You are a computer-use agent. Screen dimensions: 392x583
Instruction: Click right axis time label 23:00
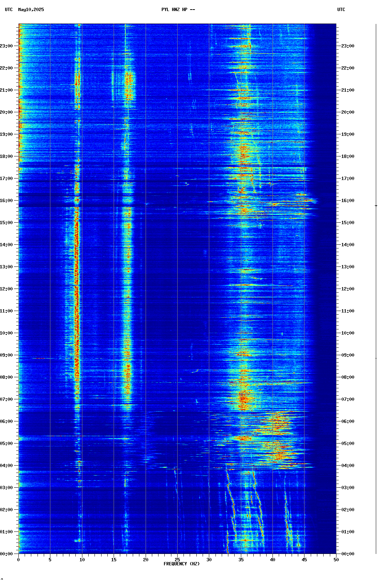point(348,46)
